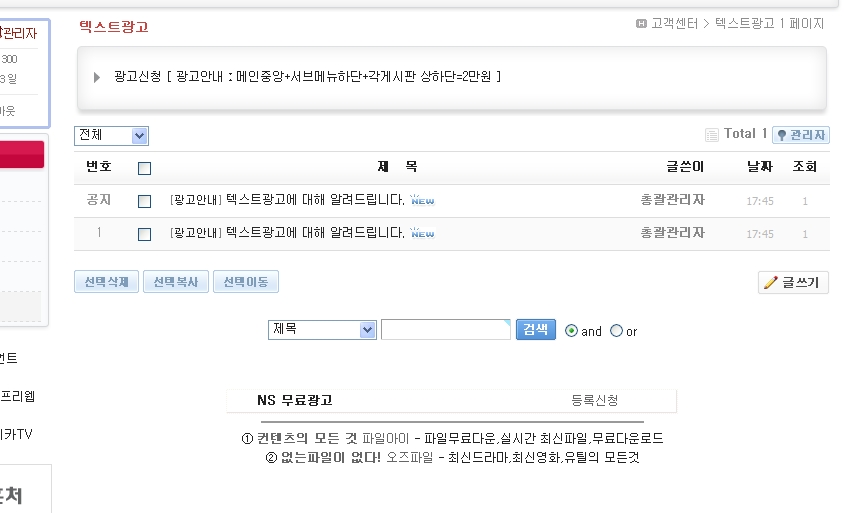Expand the 광고신청 arrow triangle

tap(97, 77)
